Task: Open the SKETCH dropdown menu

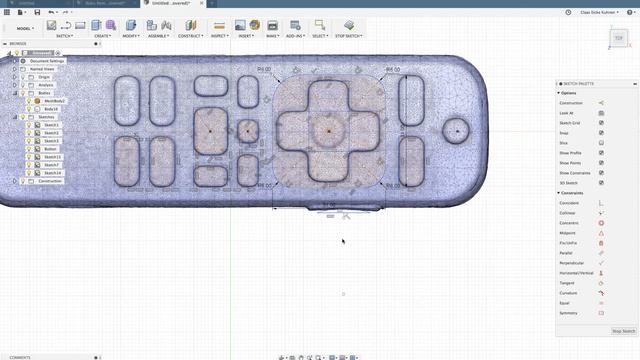Action: click(64, 36)
